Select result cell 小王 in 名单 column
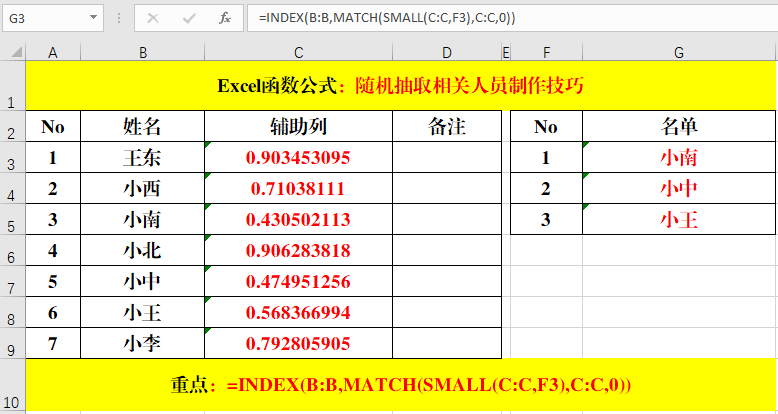 (679, 219)
